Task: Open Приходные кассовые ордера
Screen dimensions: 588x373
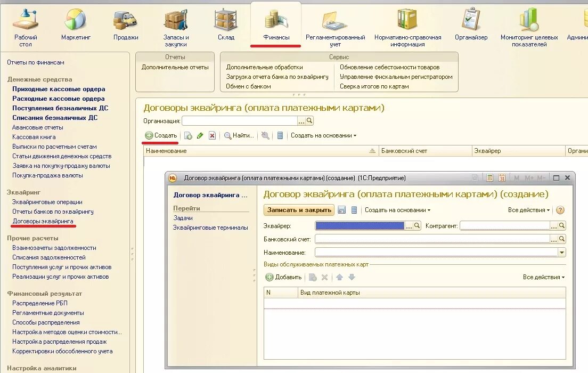Action: [59, 90]
